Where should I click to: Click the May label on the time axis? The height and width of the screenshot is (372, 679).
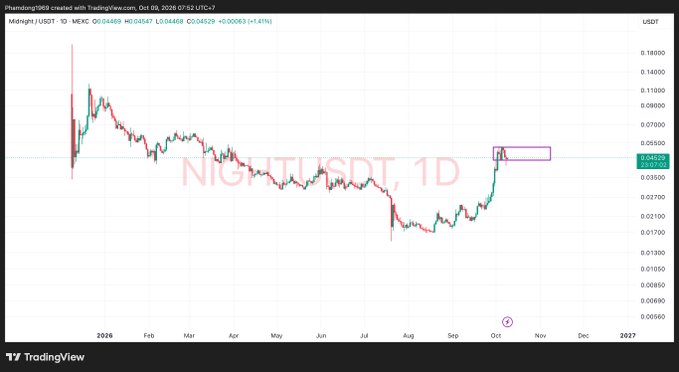click(x=276, y=336)
